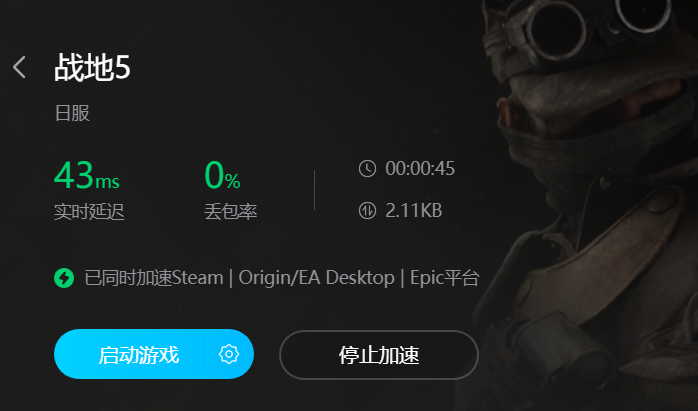Click the 43ms real-time latency value
The image size is (698, 411).
click(87, 175)
